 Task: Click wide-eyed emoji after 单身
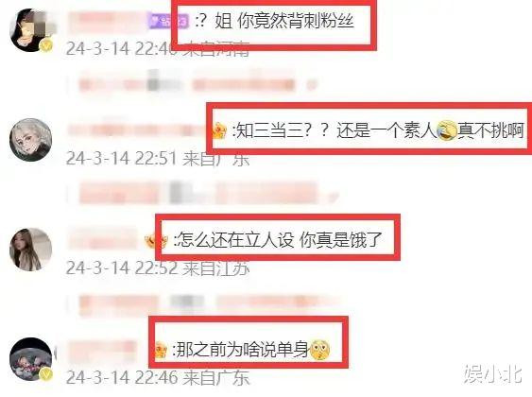tap(319, 351)
